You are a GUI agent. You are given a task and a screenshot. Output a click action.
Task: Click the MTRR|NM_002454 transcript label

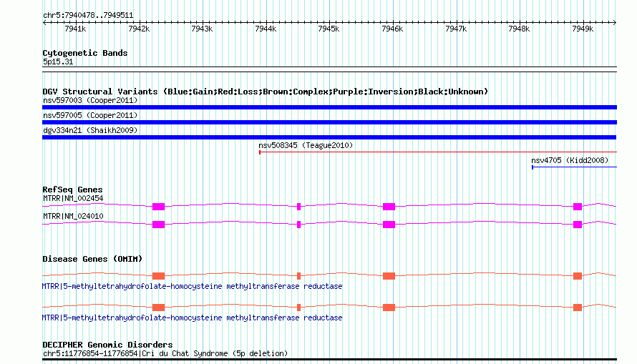click(73, 198)
